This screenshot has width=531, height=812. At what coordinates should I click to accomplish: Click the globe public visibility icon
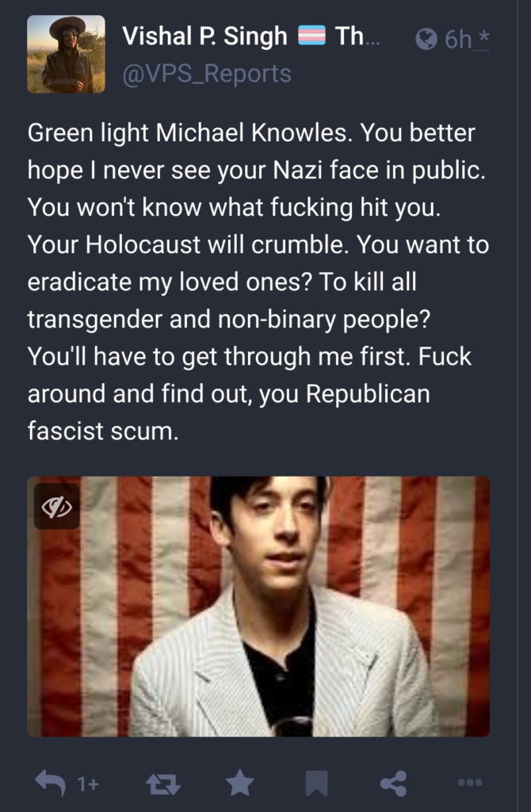426,39
